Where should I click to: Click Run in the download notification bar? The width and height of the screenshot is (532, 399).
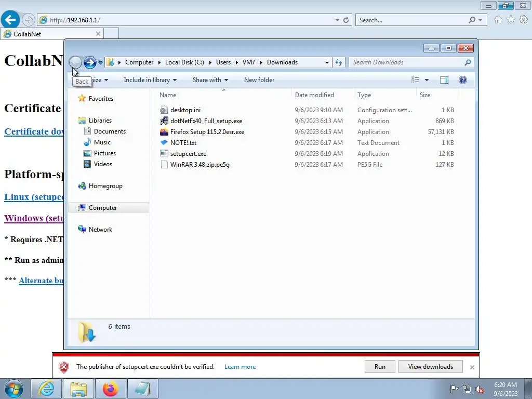click(x=380, y=367)
